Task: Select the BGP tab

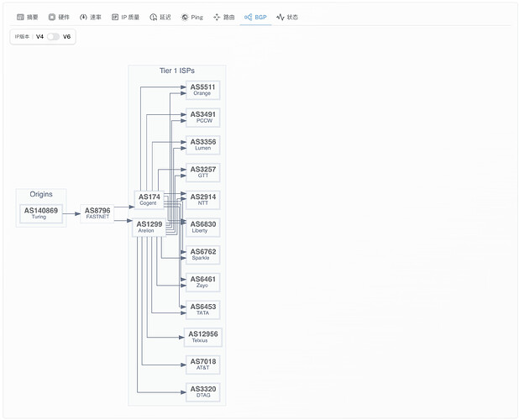Action: (x=255, y=17)
